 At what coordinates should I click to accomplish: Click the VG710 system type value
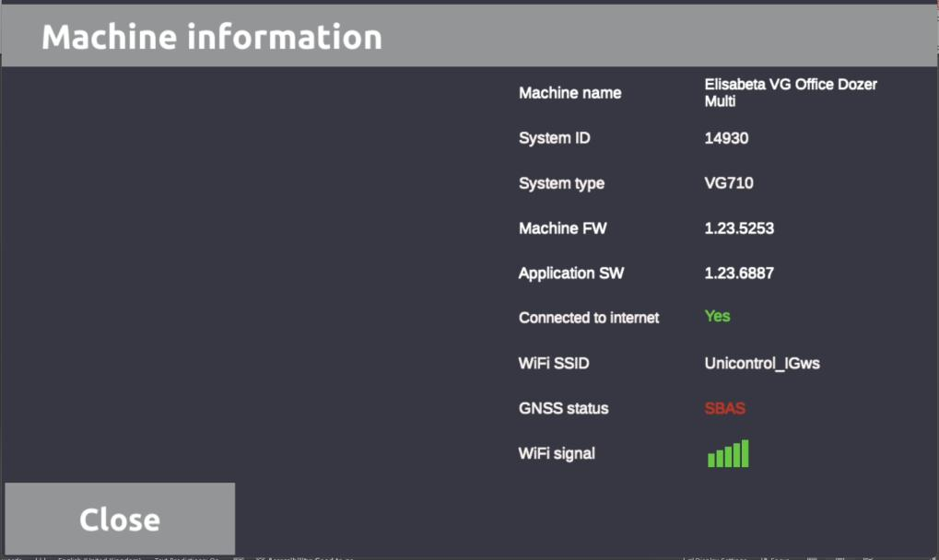pyautogui.click(x=728, y=183)
